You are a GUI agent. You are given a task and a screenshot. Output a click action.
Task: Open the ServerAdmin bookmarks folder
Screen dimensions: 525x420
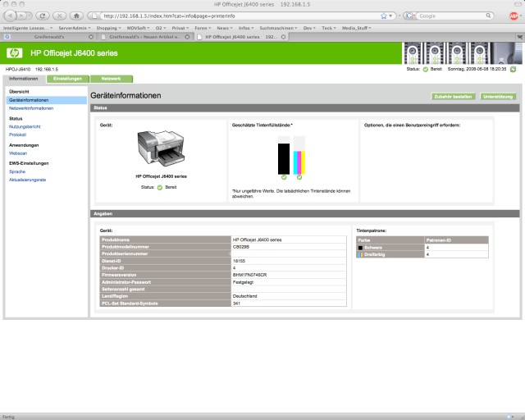[x=75, y=28]
